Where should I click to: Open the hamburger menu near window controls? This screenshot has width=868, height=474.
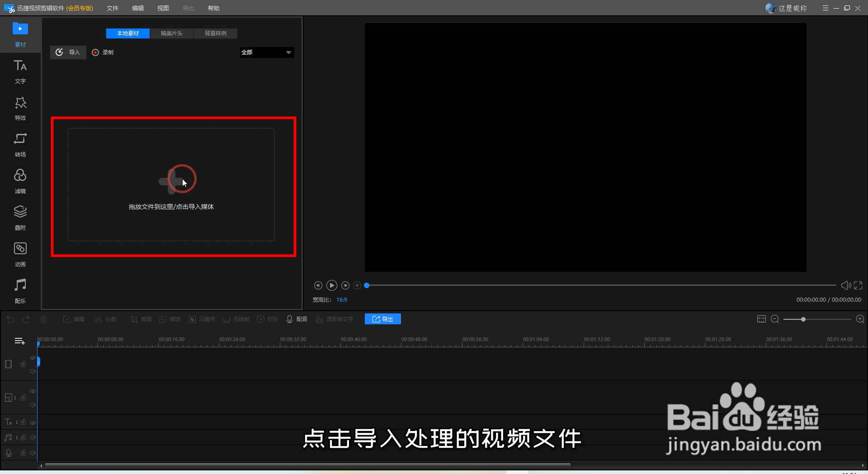point(826,8)
